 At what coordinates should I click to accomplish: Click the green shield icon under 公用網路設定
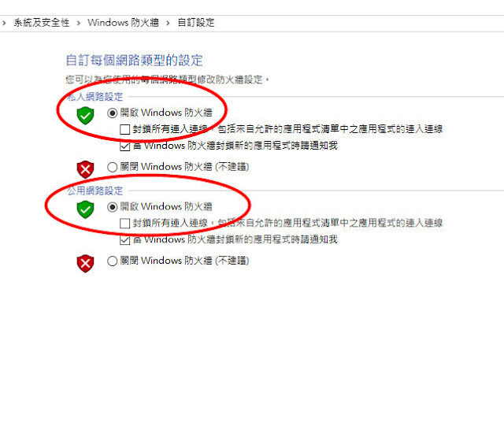(85, 209)
